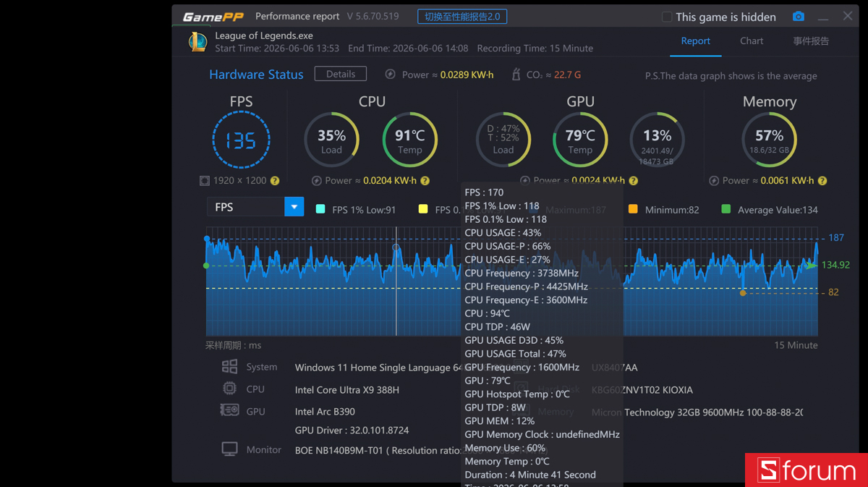Click 'Duration : 4 Minute 41 Second' line
This screenshot has height=487, width=868.
point(530,475)
